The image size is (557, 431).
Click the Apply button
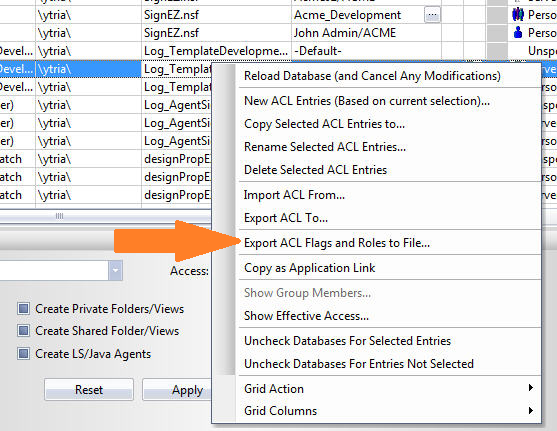coord(178,390)
